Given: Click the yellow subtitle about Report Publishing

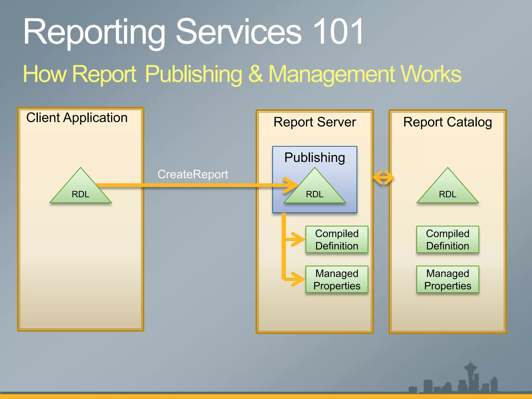Looking at the screenshot, I should tap(242, 74).
